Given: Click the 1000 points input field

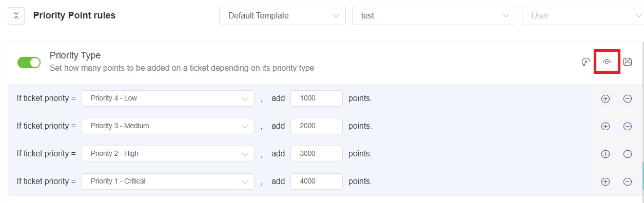Looking at the screenshot, I should coord(317,98).
